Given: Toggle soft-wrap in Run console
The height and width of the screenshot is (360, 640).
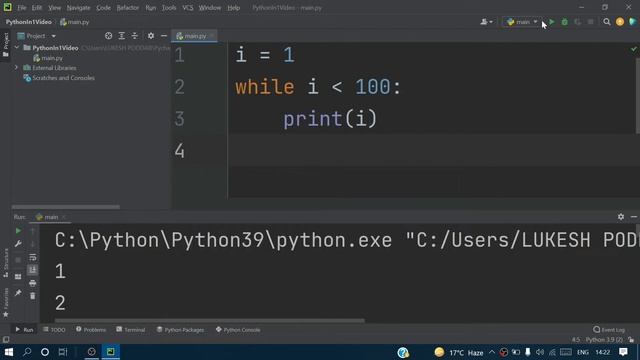Looking at the screenshot, I should tap(33, 257).
